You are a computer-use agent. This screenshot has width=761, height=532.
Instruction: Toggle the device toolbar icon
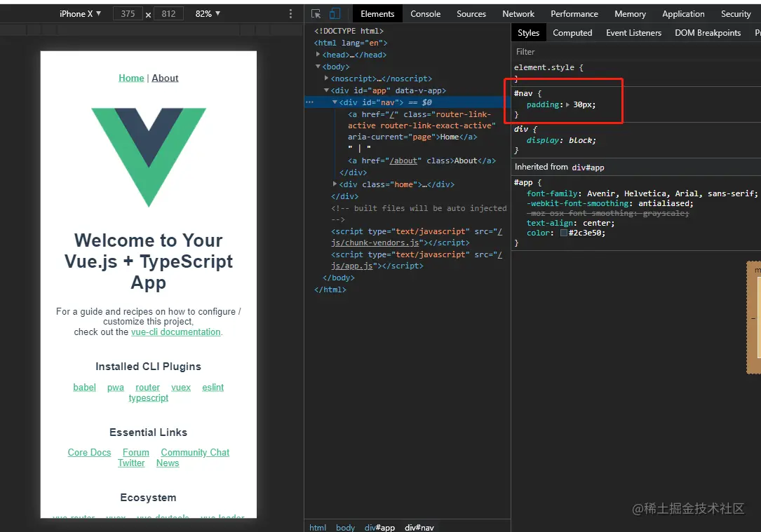pos(335,14)
